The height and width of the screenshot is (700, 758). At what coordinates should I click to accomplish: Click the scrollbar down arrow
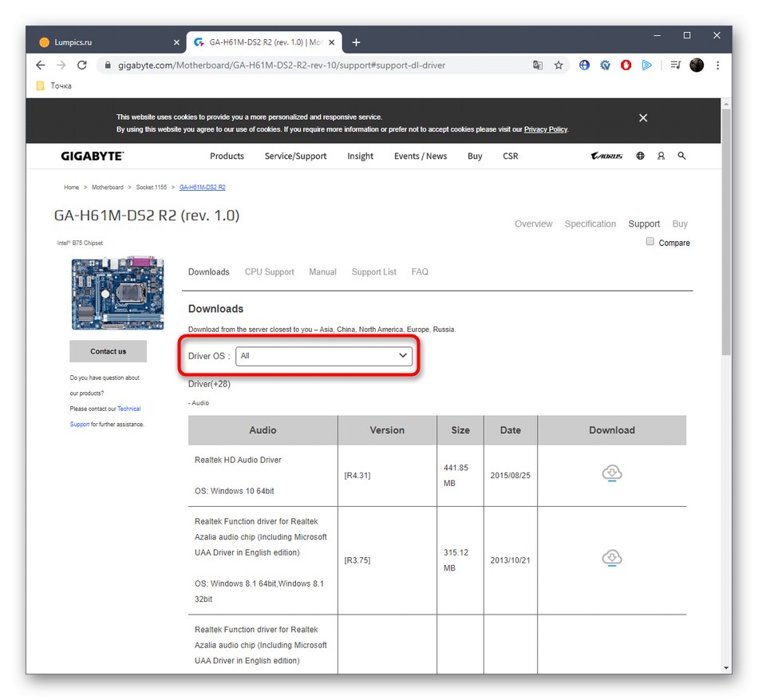(x=726, y=667)
